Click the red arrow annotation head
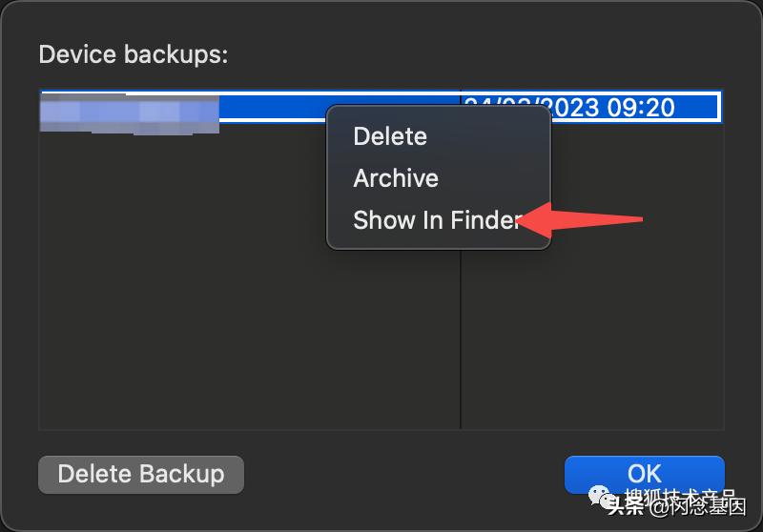763x532 pixels. pos(532,220)
